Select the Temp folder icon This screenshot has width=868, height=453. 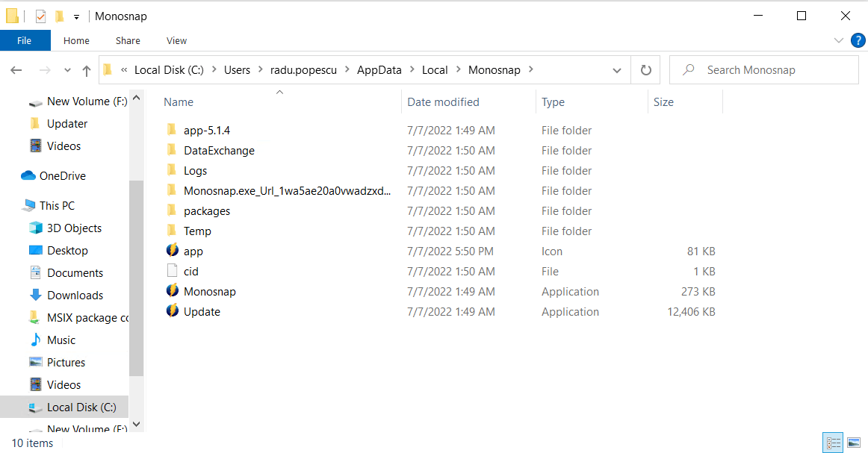(172, 231)
